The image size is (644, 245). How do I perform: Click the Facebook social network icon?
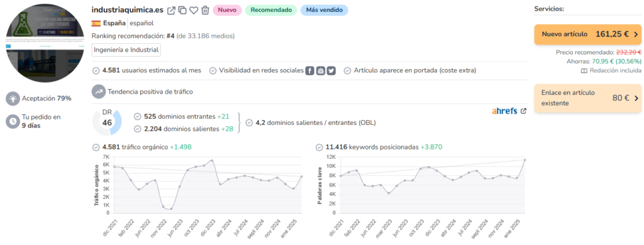point(310,70)
